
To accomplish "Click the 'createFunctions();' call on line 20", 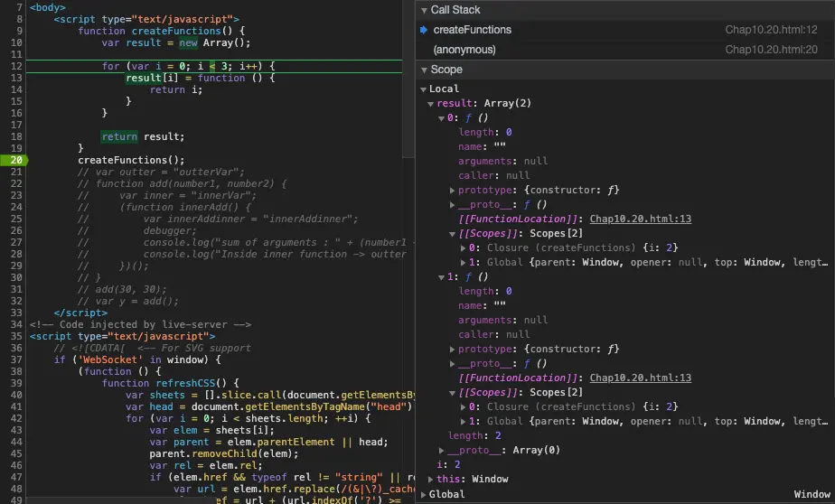I will coord(131,160).
